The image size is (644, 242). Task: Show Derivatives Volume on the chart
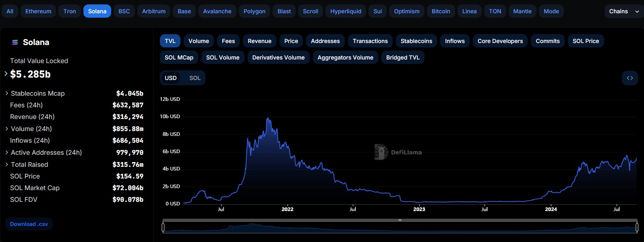279,57
